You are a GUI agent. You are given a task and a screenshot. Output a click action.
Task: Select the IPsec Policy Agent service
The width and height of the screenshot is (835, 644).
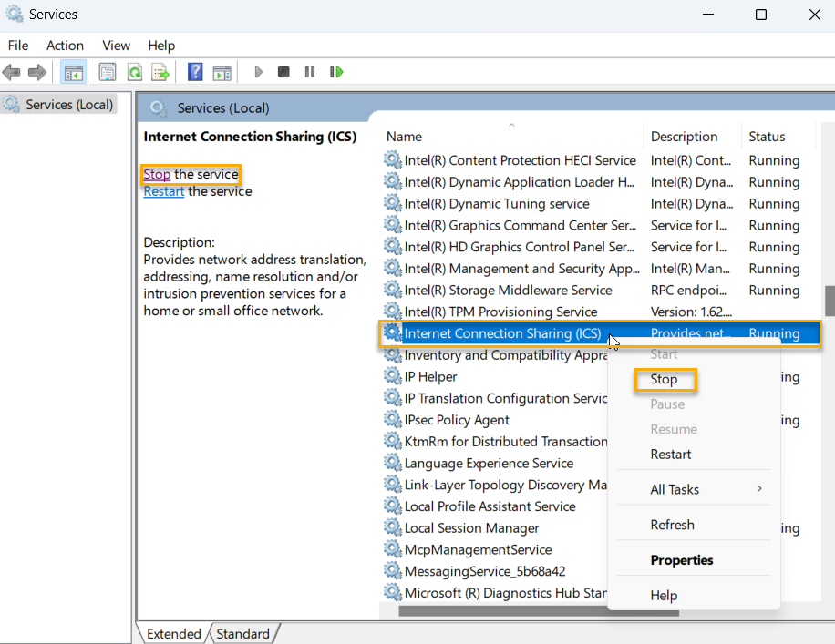point(457,420)
